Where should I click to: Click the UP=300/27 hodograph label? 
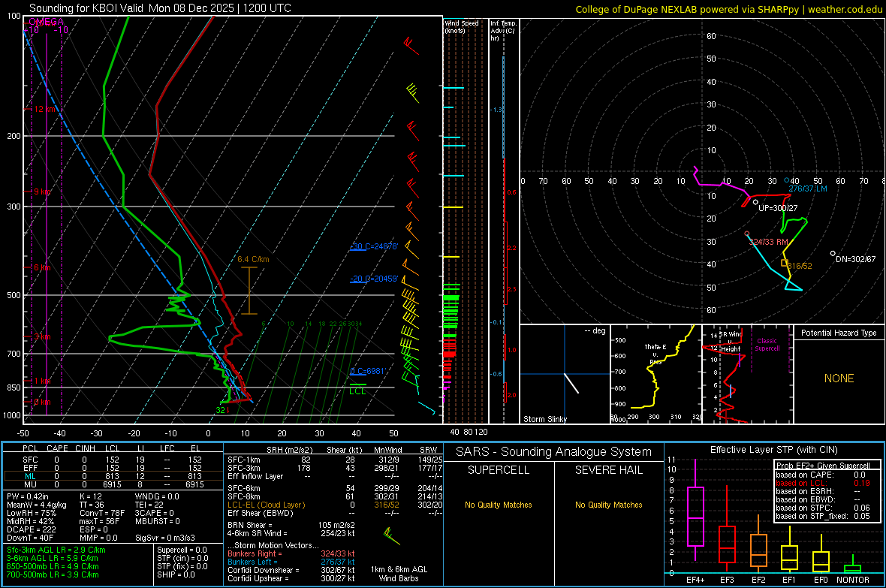pyautogui.click(x=778, y=208)
